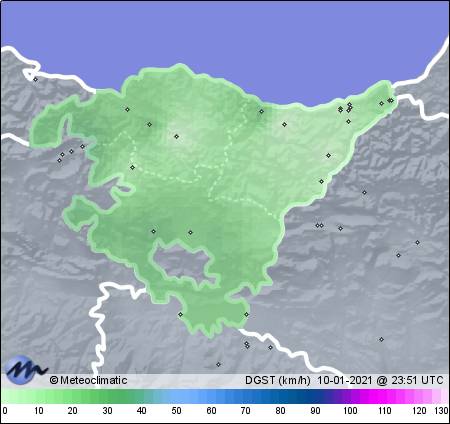Click the grey enclave inside the green region
This screenshot has height=424, width=450.
[x=182, y=263]
